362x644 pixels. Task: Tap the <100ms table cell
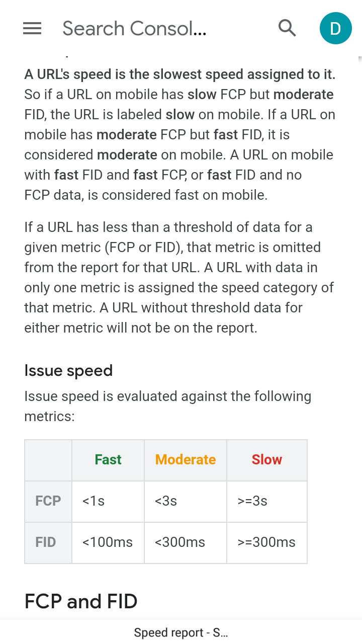[x=108, y=542]
